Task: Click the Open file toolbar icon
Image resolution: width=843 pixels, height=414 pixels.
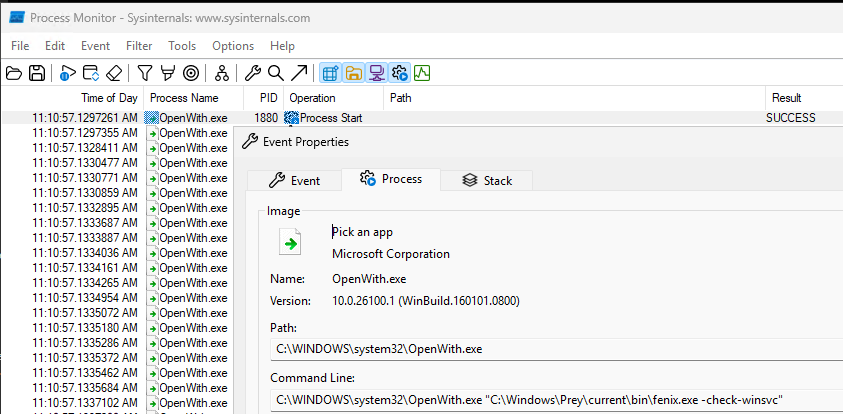Action: click(13, 73)
